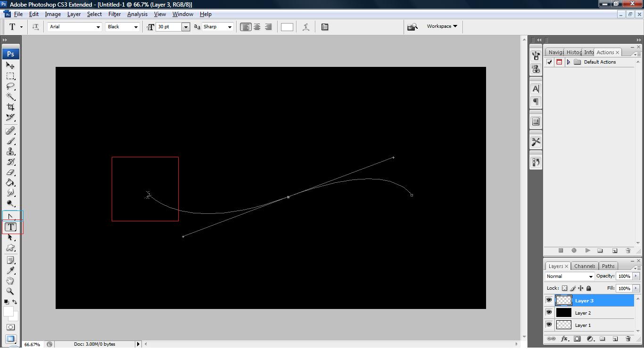This screenshot has height=349, width=644.
Task: Open the Create warped text button
Action: point(306,27)
